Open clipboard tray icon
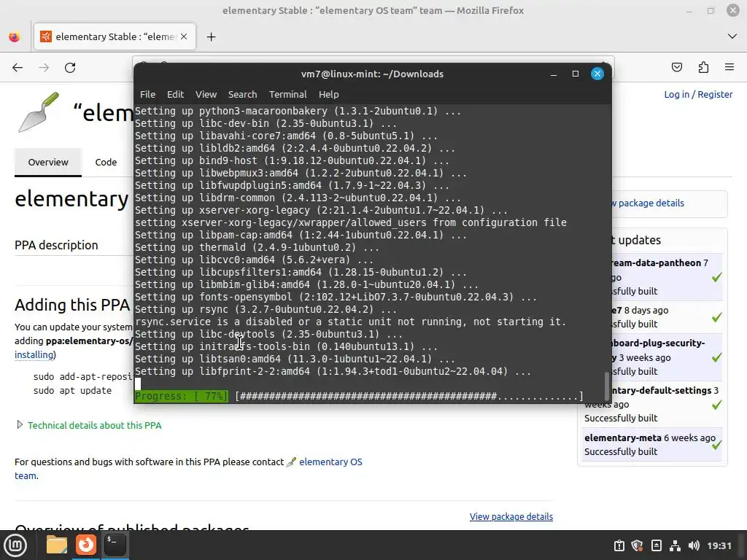This screenshot has width=747, height=560. [x=619, y=545]
